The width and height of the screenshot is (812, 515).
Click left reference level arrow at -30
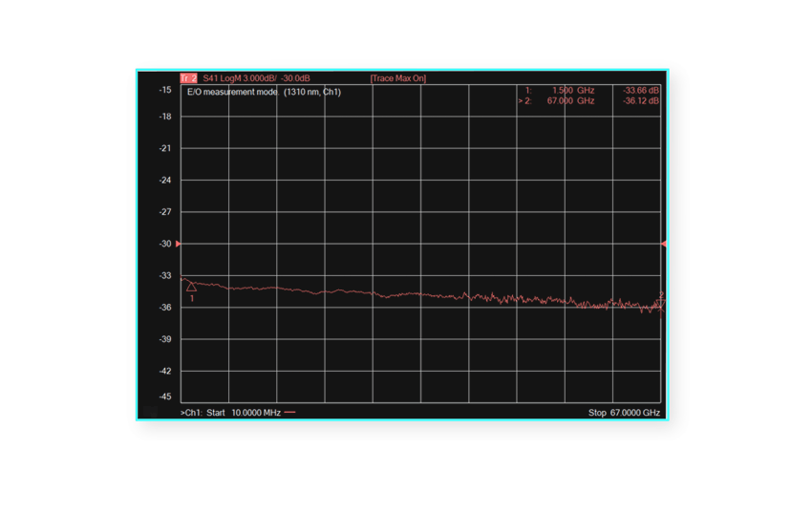(x=178, y=244)
